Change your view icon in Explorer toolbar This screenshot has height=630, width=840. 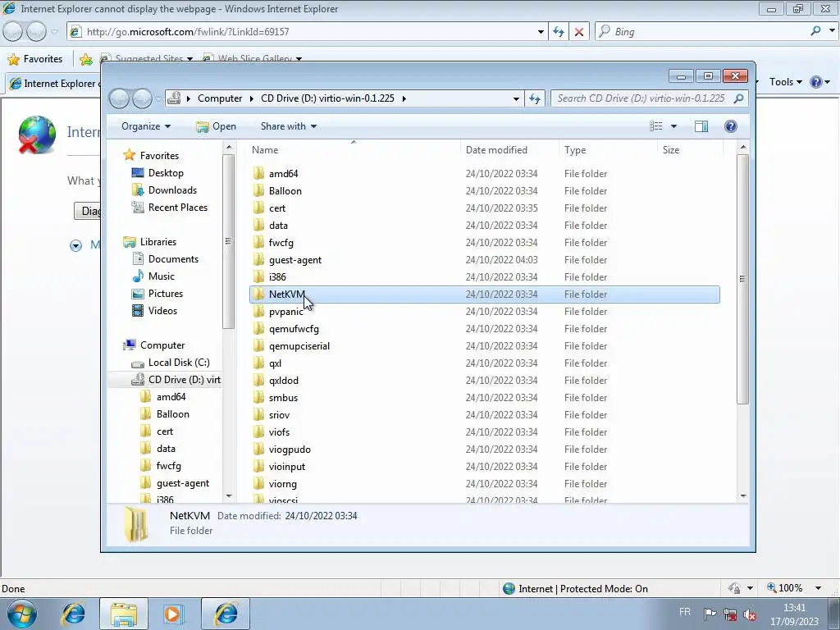point(655,126)
